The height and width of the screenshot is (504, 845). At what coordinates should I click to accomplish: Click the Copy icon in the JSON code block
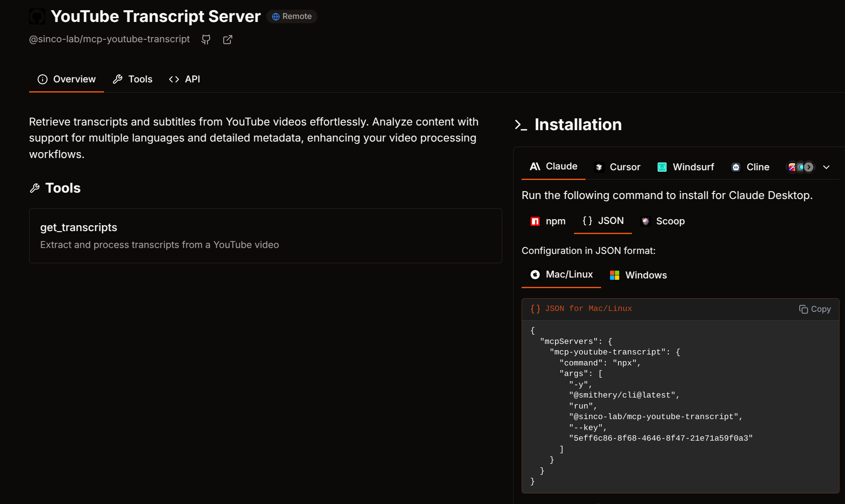[x=803, y=309]
